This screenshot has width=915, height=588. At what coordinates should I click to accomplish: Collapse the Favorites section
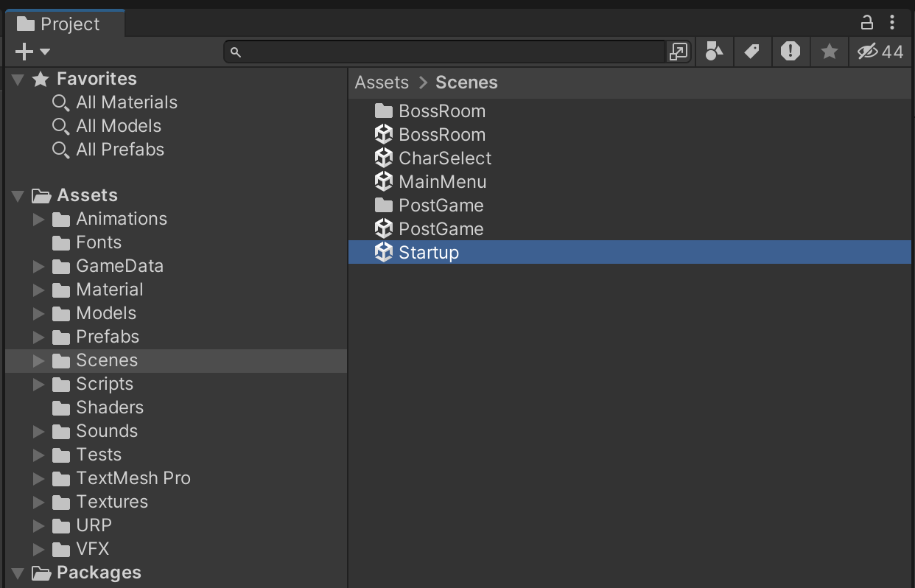click(x=18, y=79)
